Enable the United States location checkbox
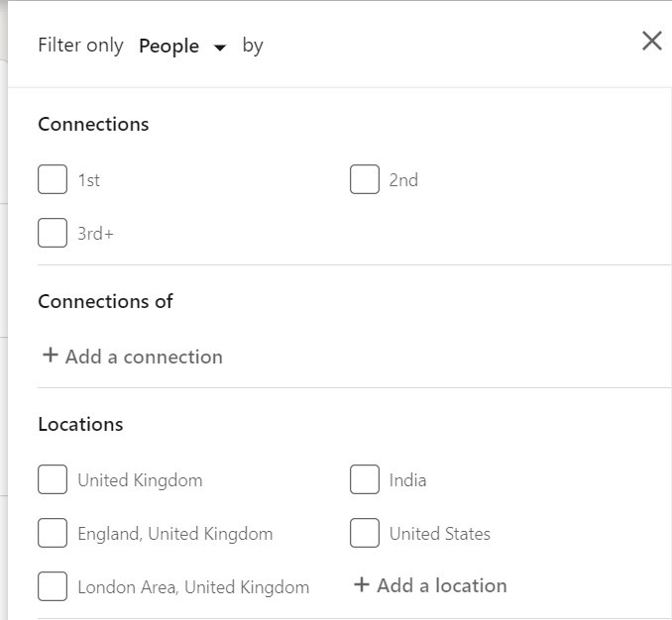Screen dimensions: 672x620 365,533
